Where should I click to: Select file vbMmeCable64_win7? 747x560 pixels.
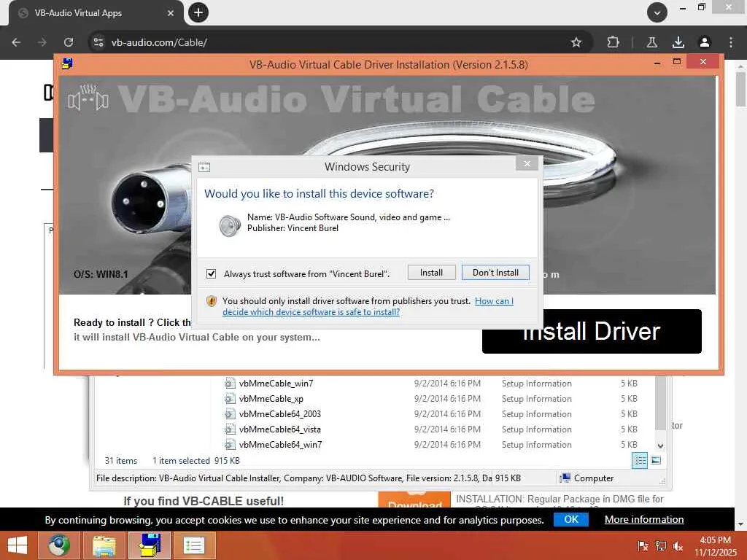[280, 444]
